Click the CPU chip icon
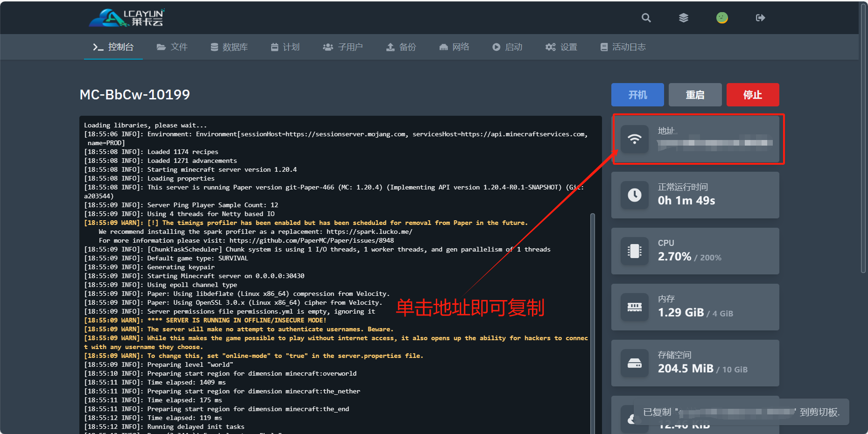 (634, 251)
